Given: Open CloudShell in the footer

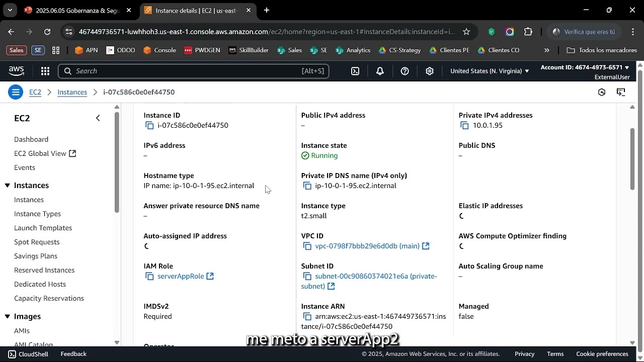Looking at the screenshot, I should (28, 354).
